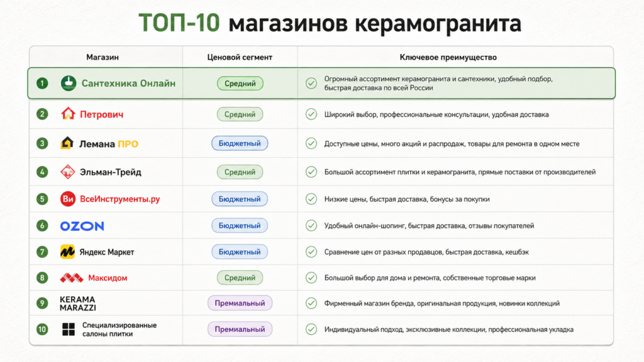
Task: Click the ВсеИнструменты.ру store name
Action: tap(120, 199)
